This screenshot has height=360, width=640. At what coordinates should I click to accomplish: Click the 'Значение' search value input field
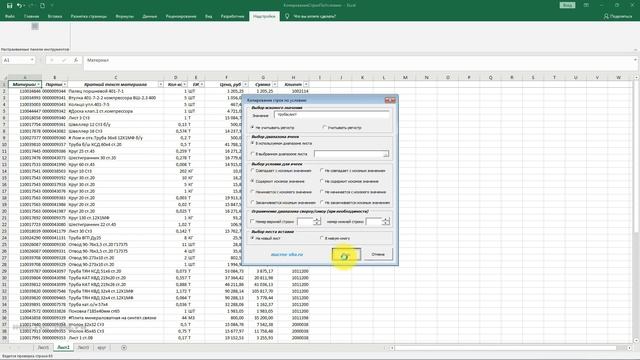(331, 115)
